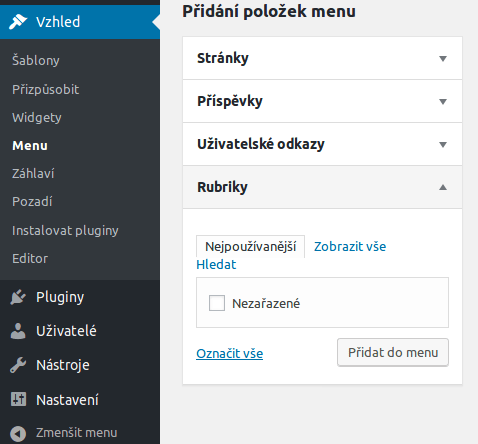Switch to the Zobrazit vše tab

(x=350, y=247)
